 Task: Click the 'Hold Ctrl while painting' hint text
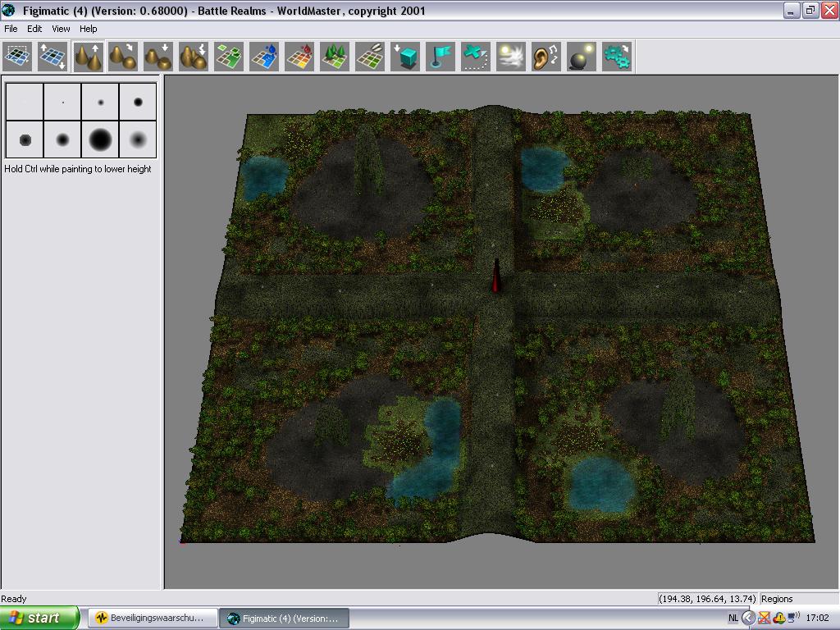pos(78,169)
